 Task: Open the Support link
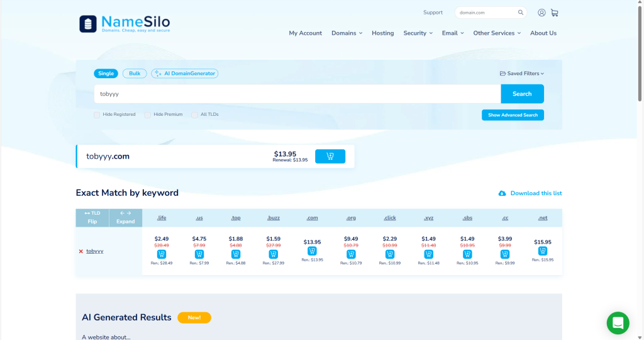pyautogui.click(x=433, y=13)
